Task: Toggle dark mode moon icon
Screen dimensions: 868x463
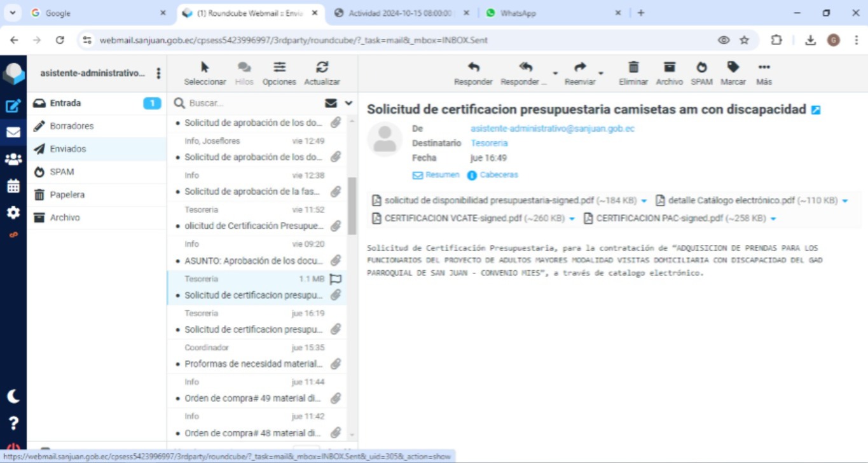Action: (x=13, y=396)
